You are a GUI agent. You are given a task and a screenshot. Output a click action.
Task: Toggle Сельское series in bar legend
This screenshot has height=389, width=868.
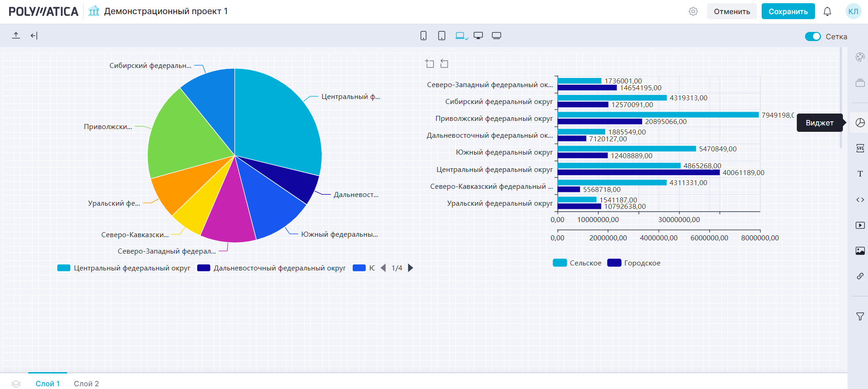click(577, 263)
